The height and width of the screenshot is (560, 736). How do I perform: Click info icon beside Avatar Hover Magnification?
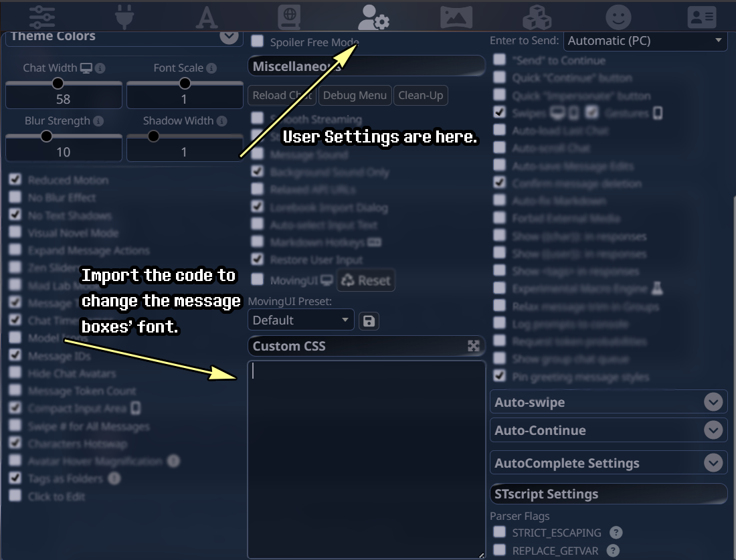[174, 461]
